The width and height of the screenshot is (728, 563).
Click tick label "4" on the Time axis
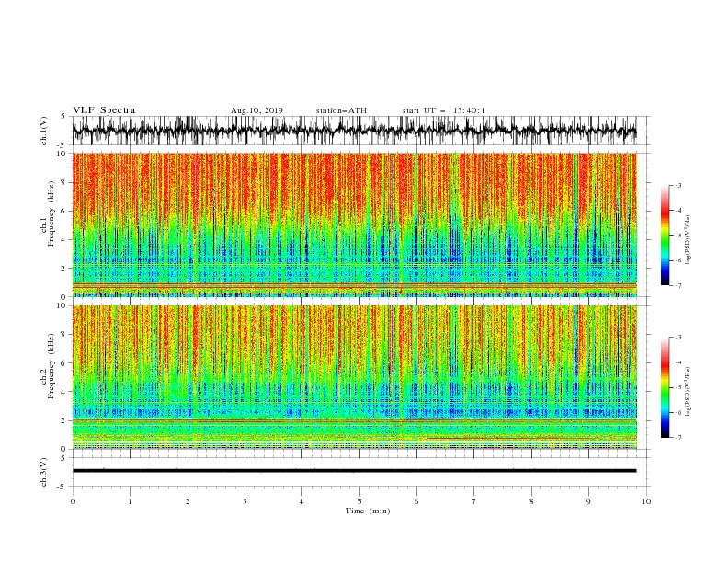[301, 501]
